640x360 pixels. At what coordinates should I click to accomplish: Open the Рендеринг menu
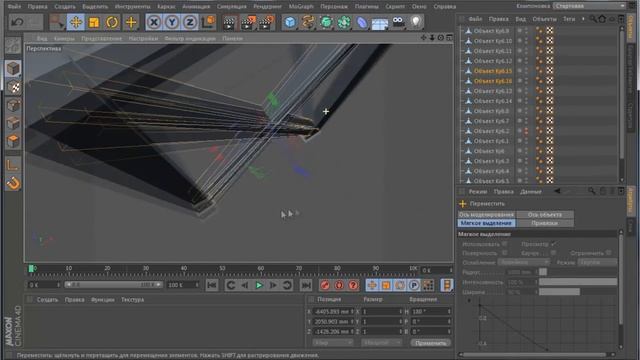(x=267, y=7)
